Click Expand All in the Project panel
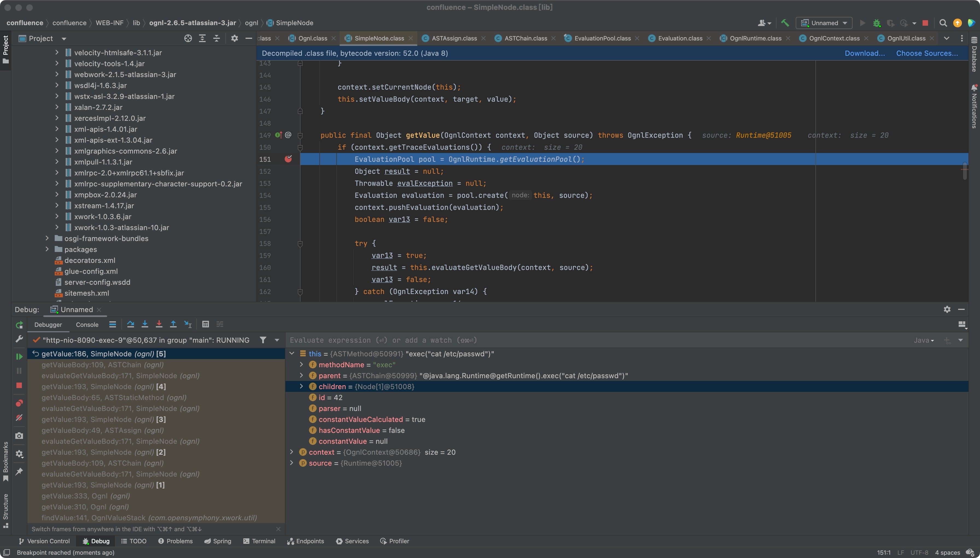Screen dimensions: 980x558 click(x=202, y=38)
